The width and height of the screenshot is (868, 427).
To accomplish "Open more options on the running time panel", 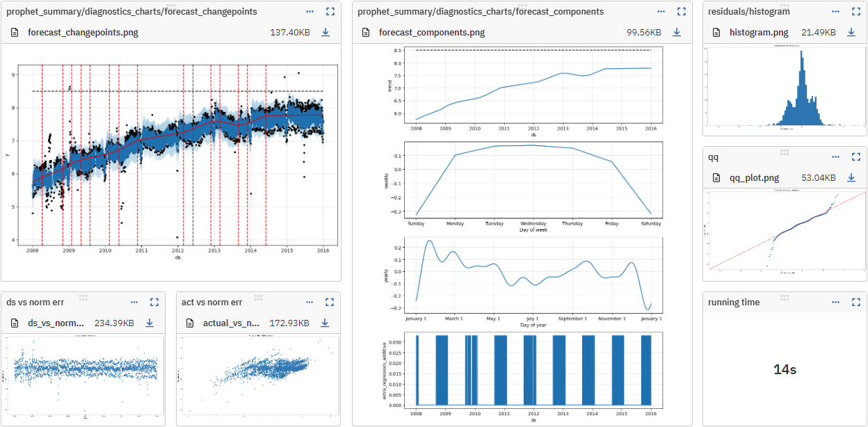I will point(835,302).
